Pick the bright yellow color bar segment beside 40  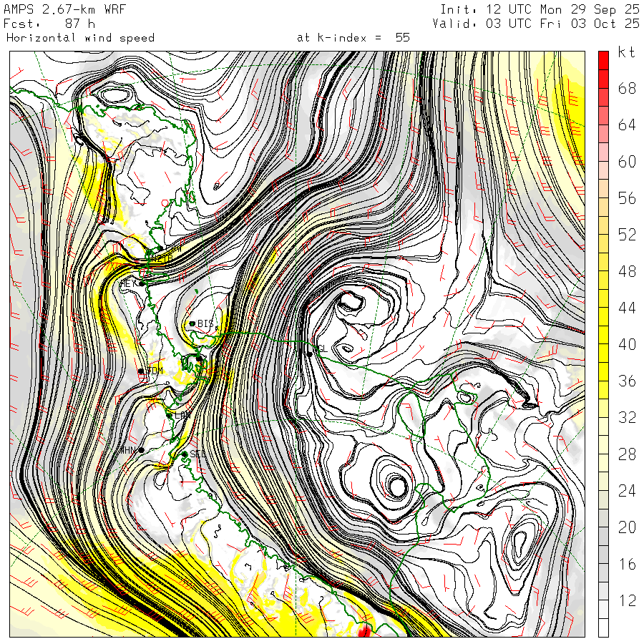click(603, 353)
